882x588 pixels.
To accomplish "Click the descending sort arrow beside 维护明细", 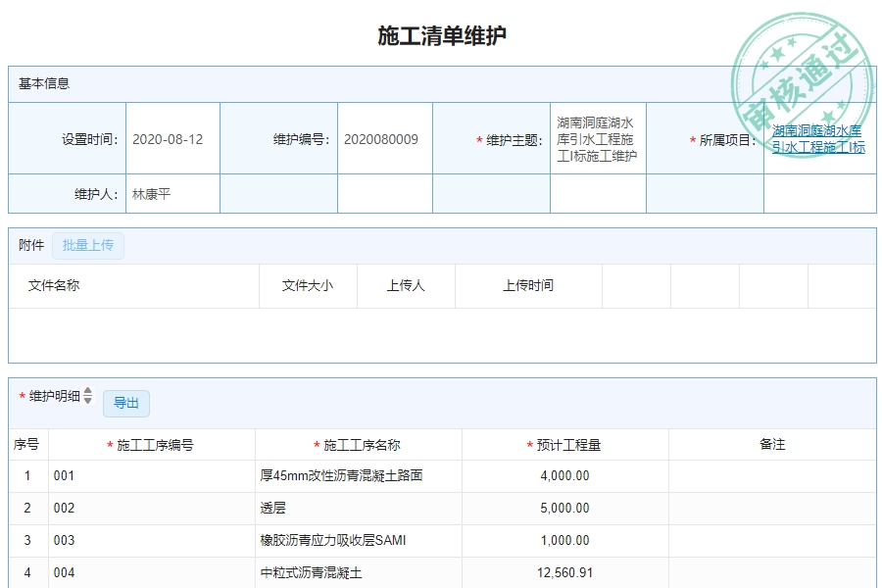I will pyautogui.click(x=87, y=401).
